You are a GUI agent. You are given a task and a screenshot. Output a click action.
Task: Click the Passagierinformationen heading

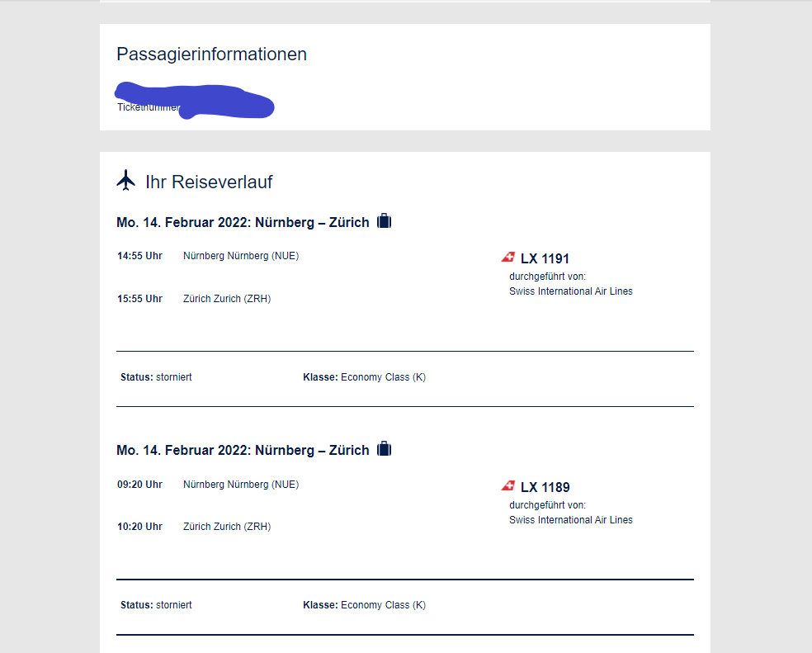click(211, 54)
